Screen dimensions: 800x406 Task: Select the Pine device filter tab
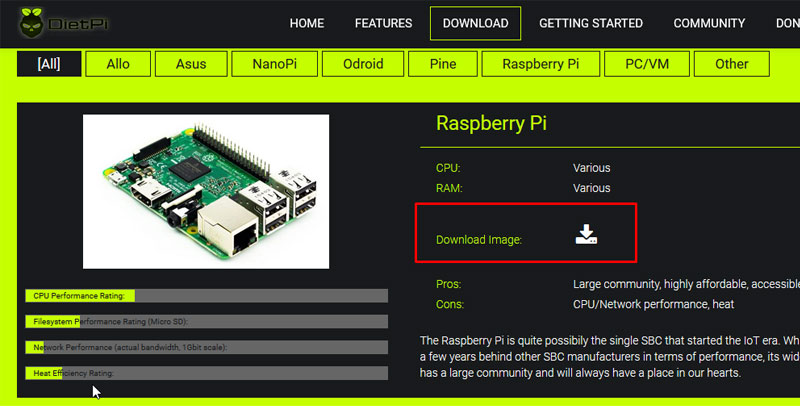443,64
